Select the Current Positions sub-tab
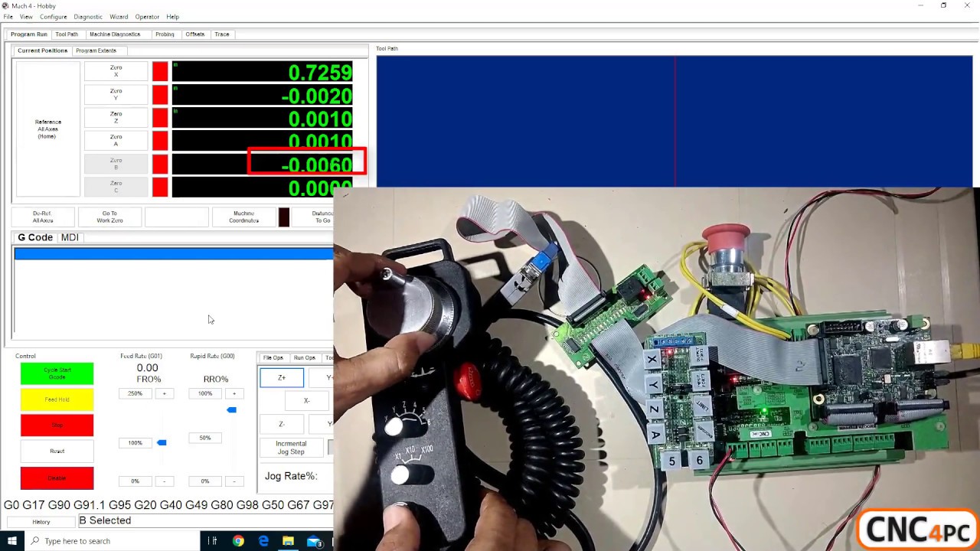The image size is (980, 551). point(42,51)
